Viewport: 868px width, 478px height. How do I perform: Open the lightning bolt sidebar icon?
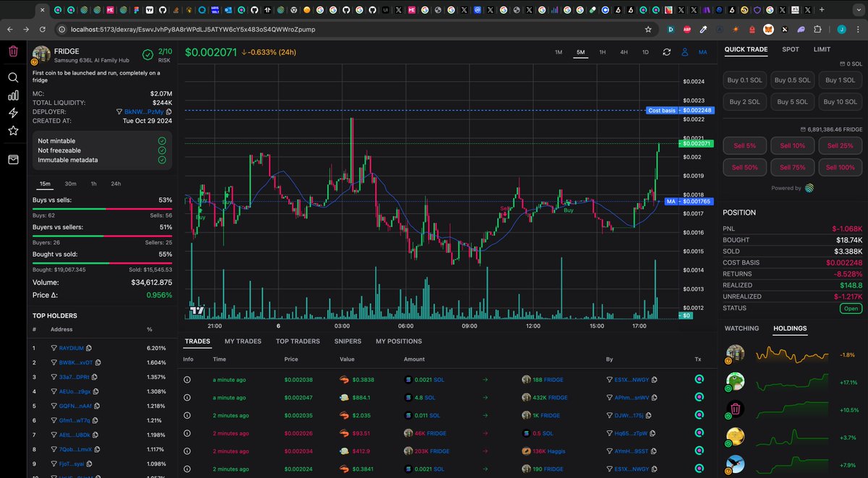(13, 113)
